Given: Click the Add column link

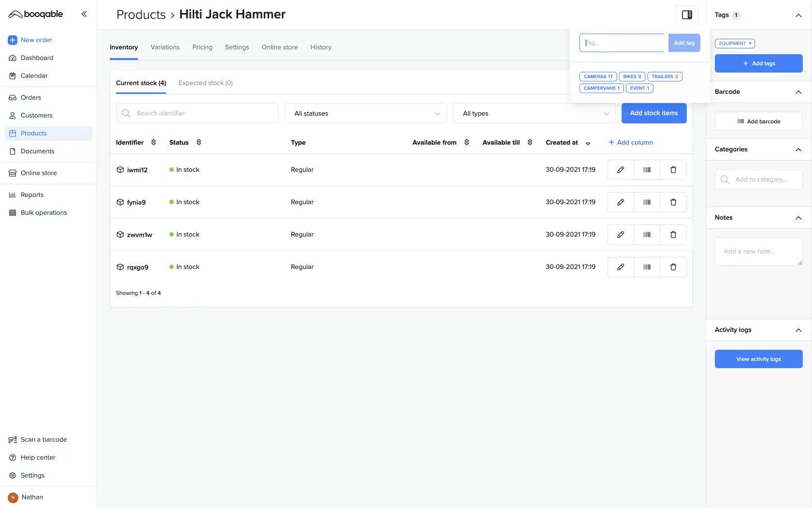Looking at the screenshot, I should pyautogui.click(x=631, y=142).
